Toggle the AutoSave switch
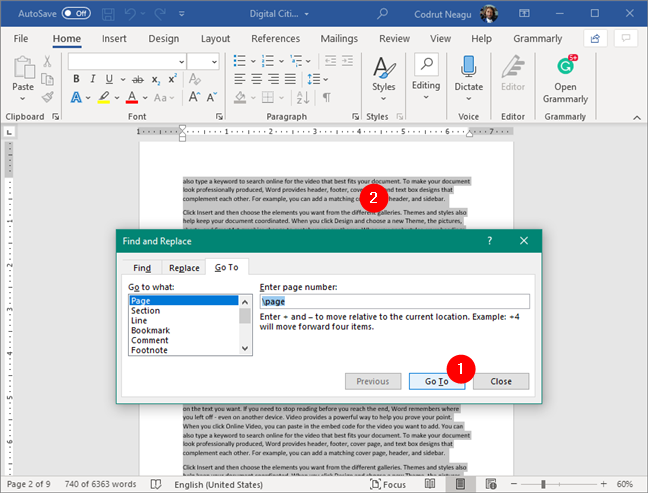This screenshot has width=648, height=493. (x=76, y=13)
